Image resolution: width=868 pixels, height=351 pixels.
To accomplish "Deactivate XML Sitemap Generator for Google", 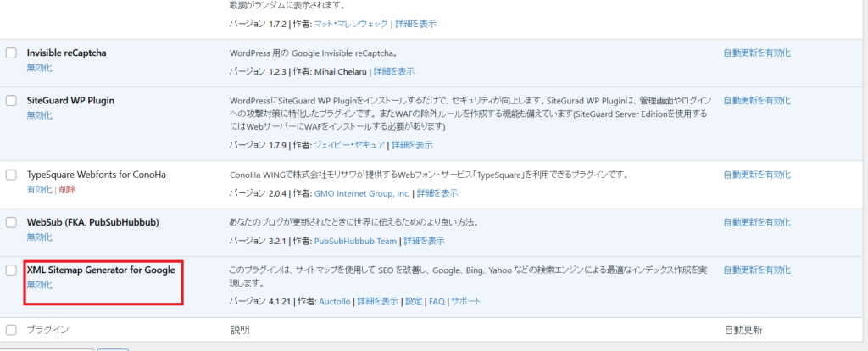I will (39, 285).
